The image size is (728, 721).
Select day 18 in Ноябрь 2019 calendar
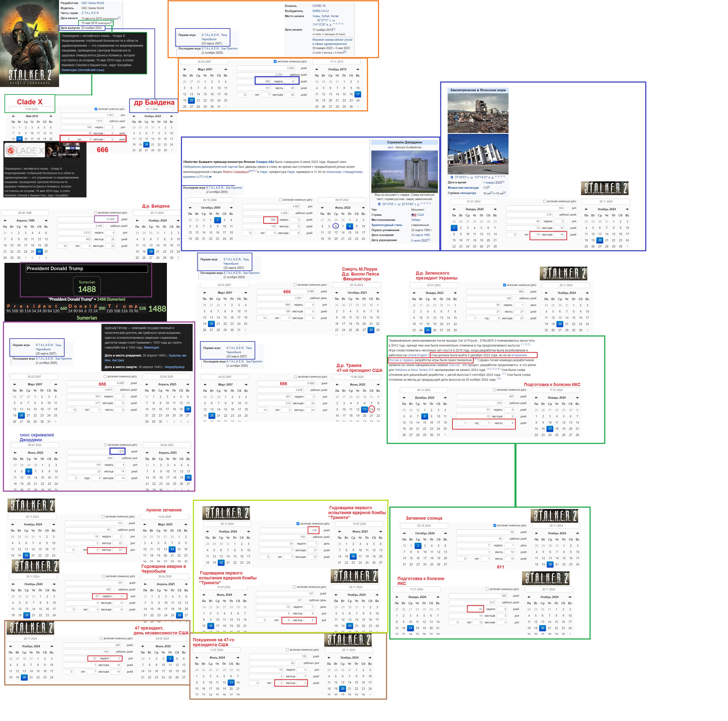coord(317,100)
